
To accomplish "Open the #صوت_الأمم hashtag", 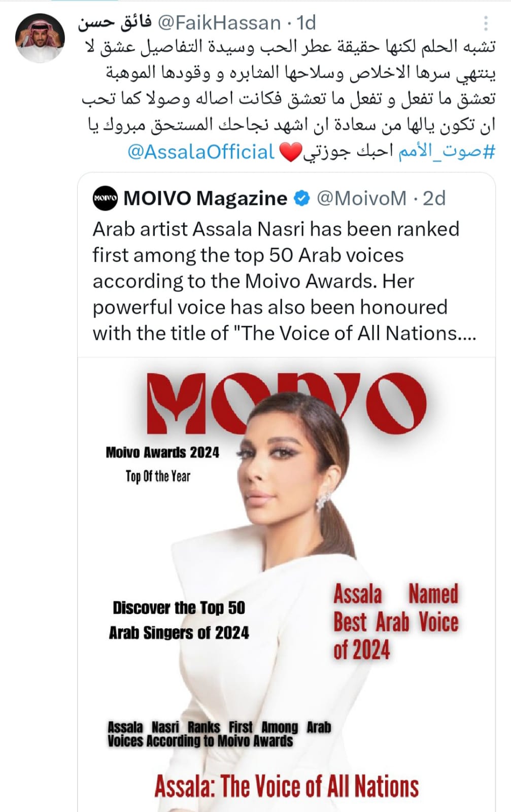I will click(x=446, y=152).
